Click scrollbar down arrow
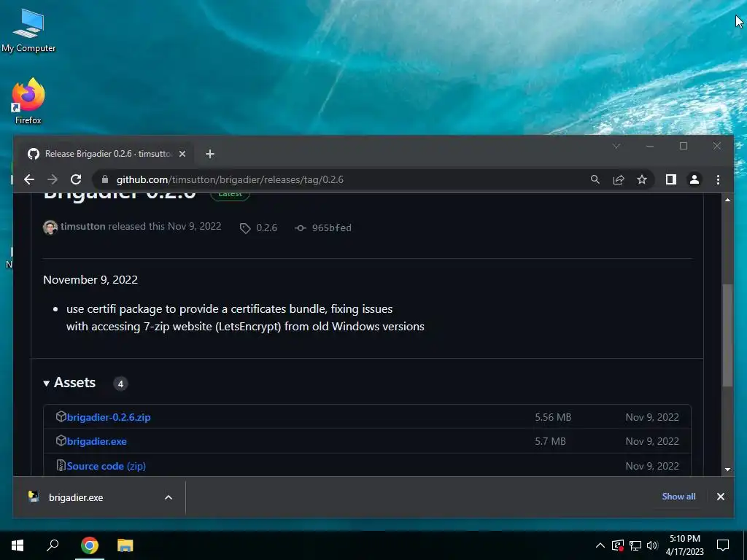747x560 pixels. point(727,470)
